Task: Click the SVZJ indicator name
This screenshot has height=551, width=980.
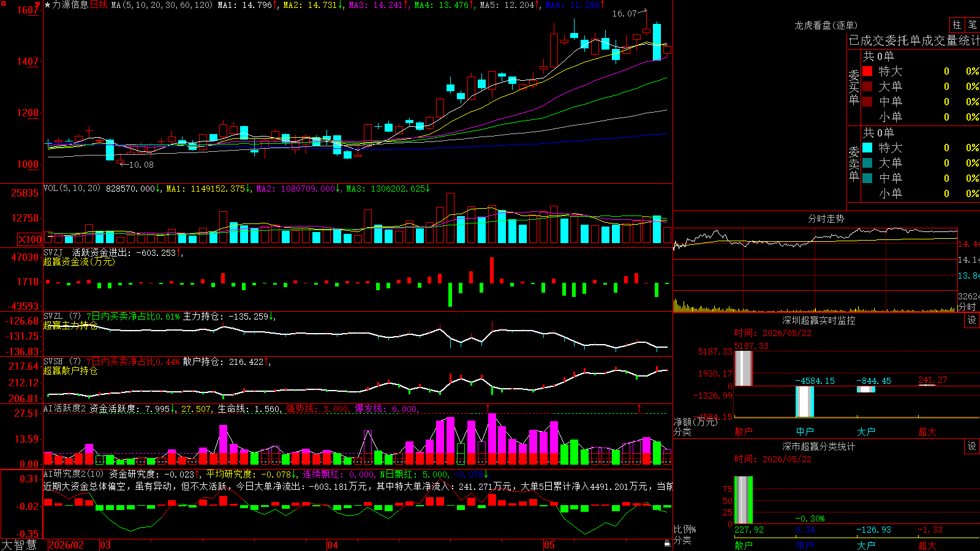Action: coord(53,252)
